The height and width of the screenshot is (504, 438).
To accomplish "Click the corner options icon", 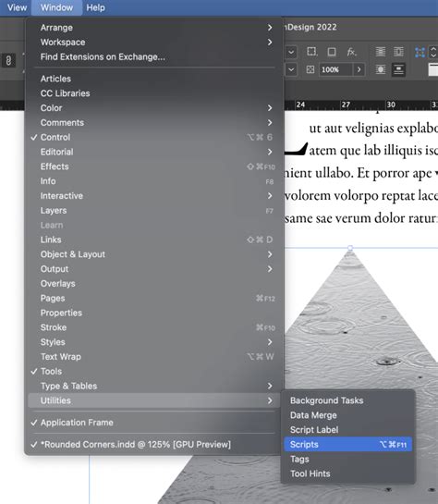I will click(x=311, y=52).
